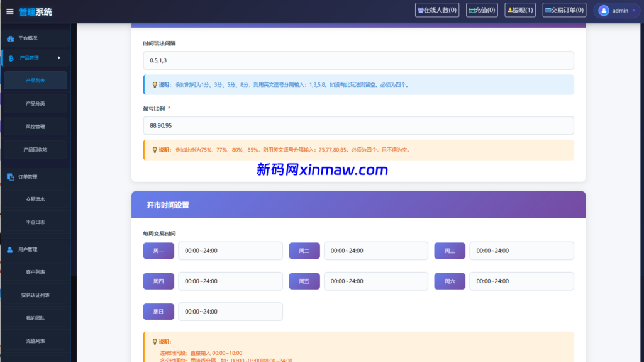Open 平仓日志 menu item
The width and height of the screenshot is (644, 362).
(35, 222)
